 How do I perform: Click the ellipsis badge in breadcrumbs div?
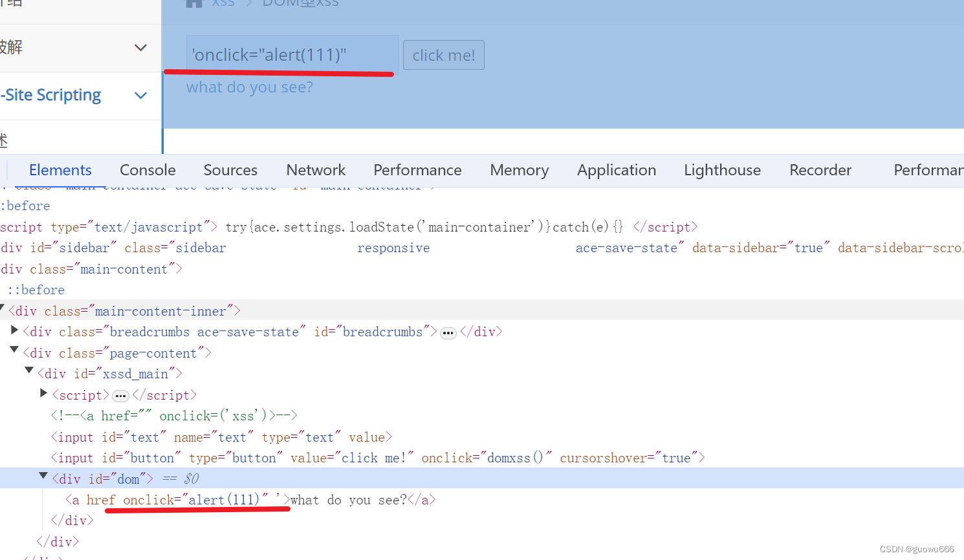[x=448, y=333]
